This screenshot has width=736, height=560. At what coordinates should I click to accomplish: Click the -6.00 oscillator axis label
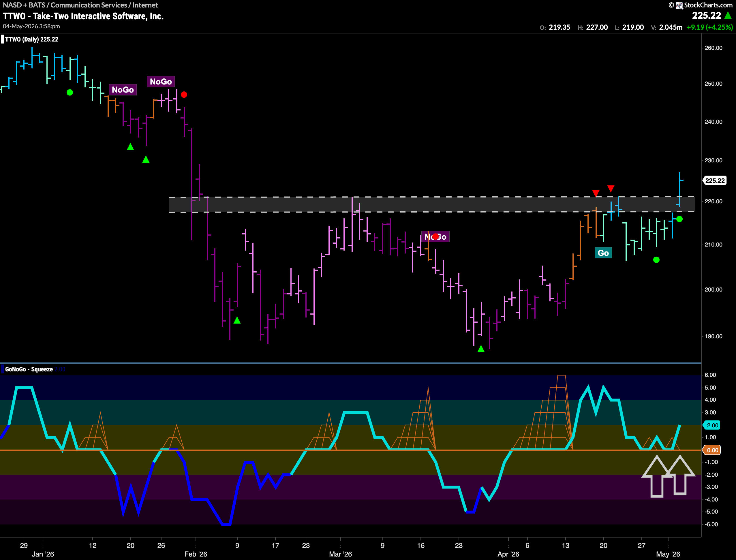[x=711, y=524]
